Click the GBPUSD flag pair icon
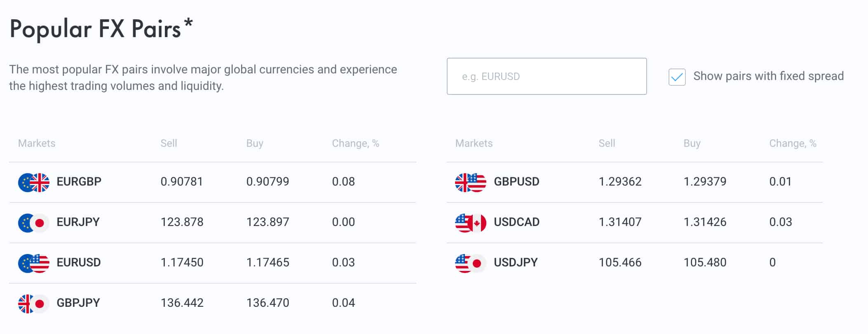 (471, 182)
